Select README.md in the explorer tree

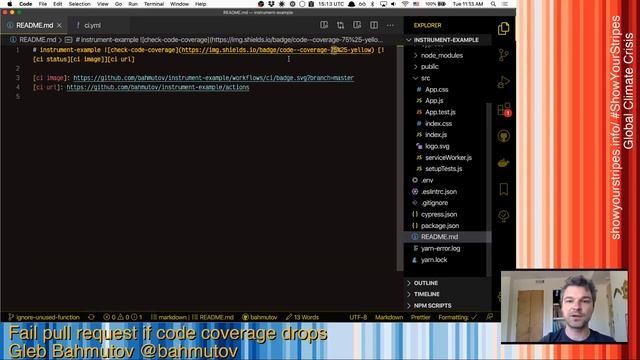pos(439,237)
